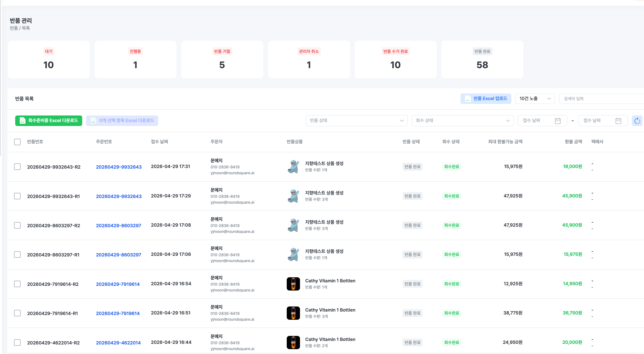Open order link 20260429-7919614 in R1 row

[118, 313]
